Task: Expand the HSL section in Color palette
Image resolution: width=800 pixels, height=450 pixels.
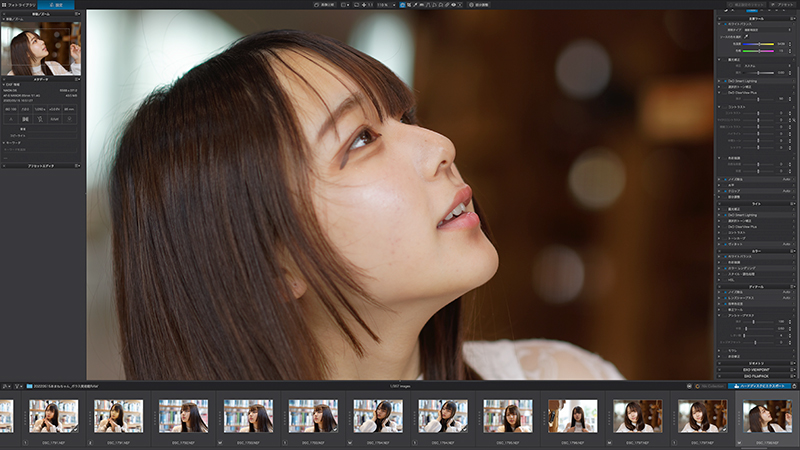Action: [719, 280]
